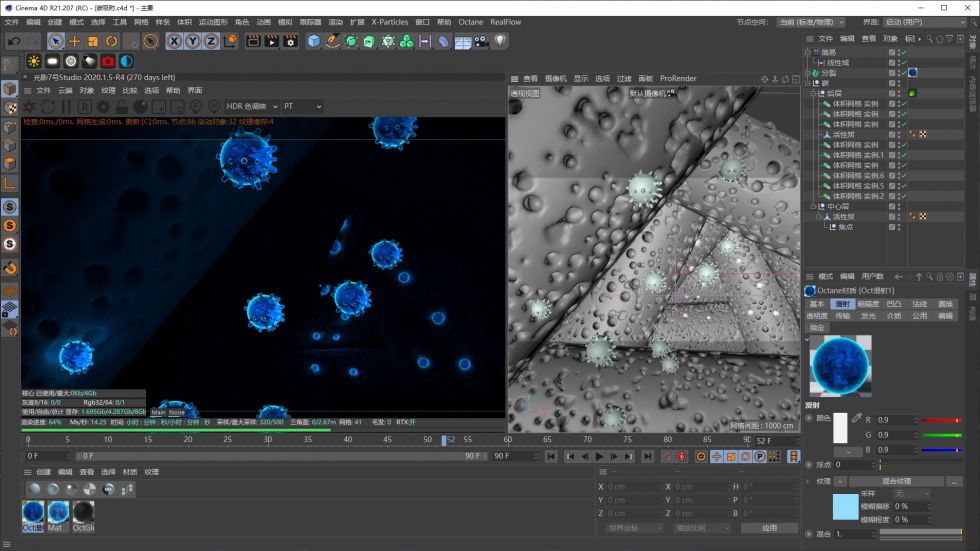Open the PT render kernel dropdown
Image resolution: width=980 pixels, height=551 pixels.
[x=302, y=106]
